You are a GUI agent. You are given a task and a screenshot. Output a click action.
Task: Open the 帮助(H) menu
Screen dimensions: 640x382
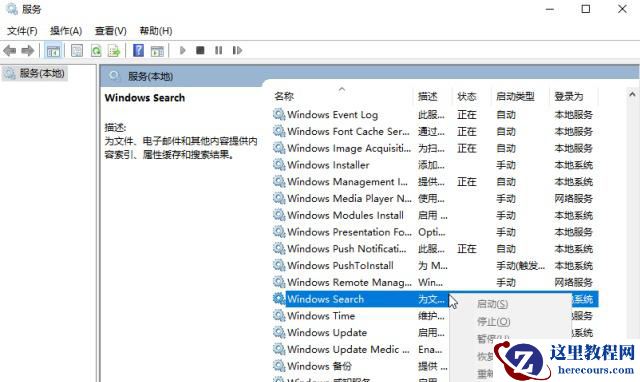[156, 31]
